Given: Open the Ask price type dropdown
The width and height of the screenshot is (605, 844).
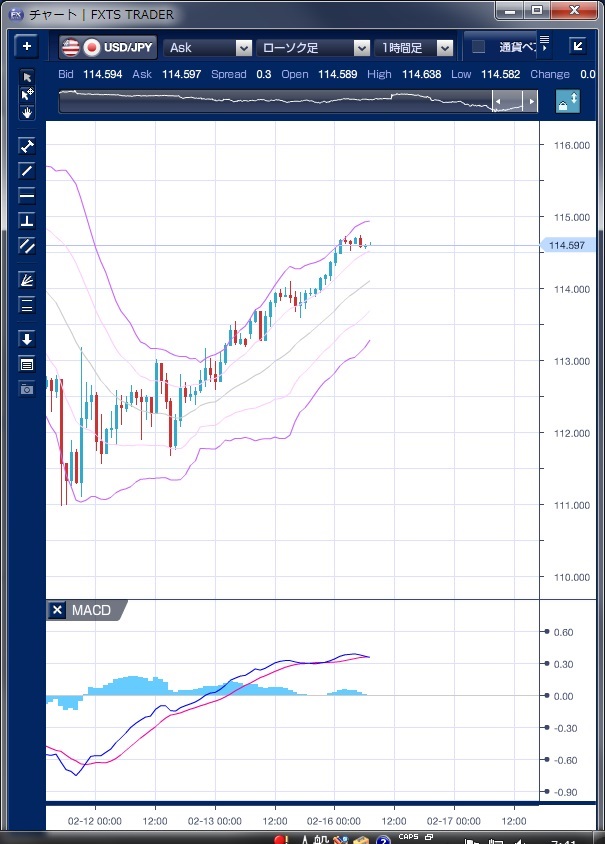Looking at the screenshot, I should [209, 47].
